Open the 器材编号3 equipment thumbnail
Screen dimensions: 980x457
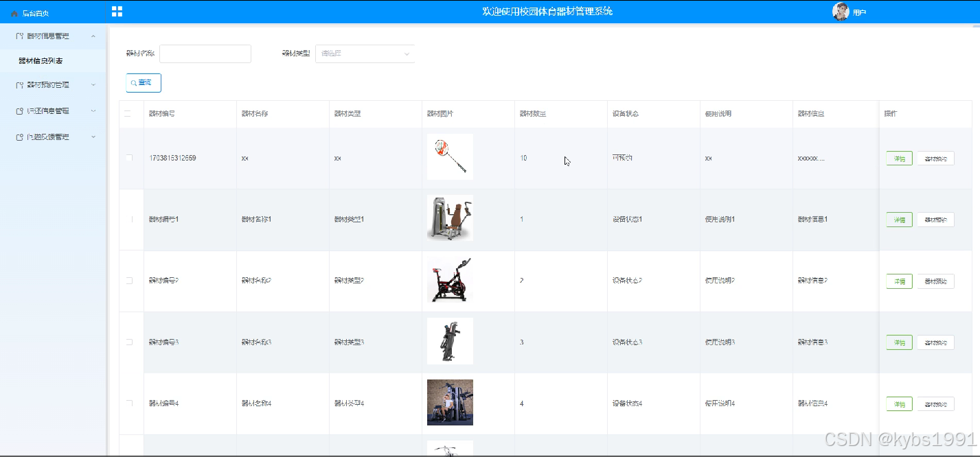(x=450, y=341)
